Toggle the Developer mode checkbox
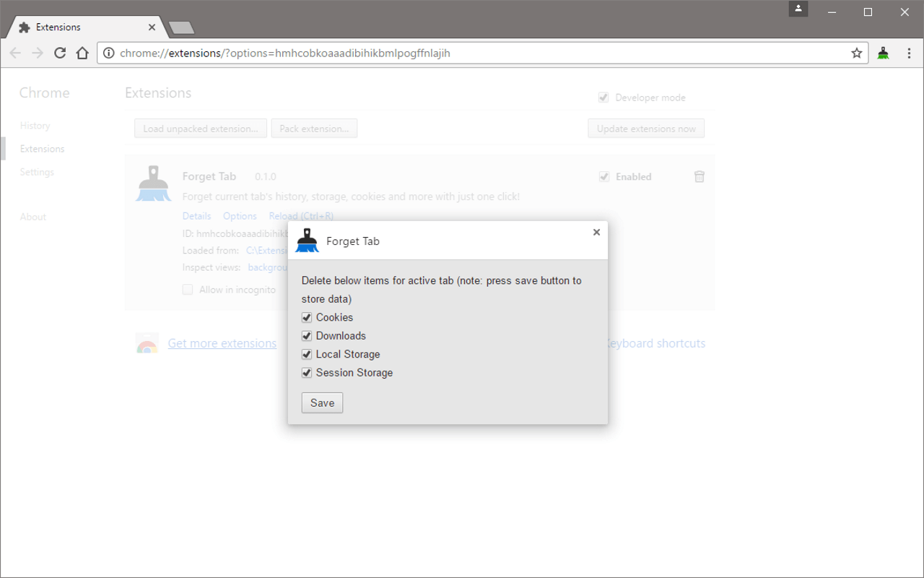924x578 pixels. (603, 98)
